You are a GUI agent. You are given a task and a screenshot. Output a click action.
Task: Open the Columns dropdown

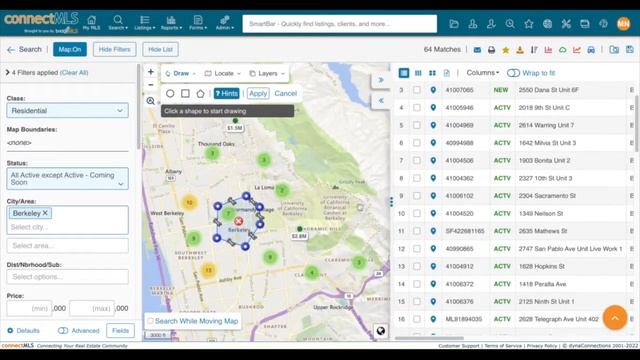pos(482,73)
